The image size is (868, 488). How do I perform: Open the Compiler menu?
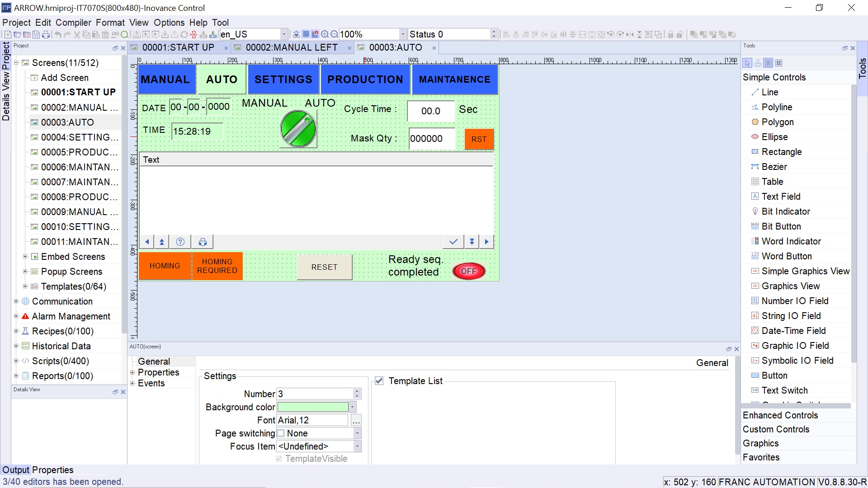coord(73,23)
